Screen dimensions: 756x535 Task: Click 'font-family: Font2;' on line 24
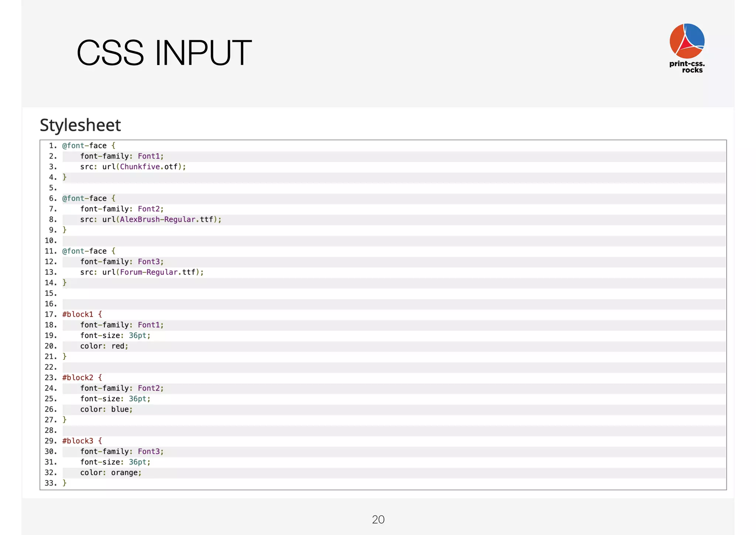(122, 388)
